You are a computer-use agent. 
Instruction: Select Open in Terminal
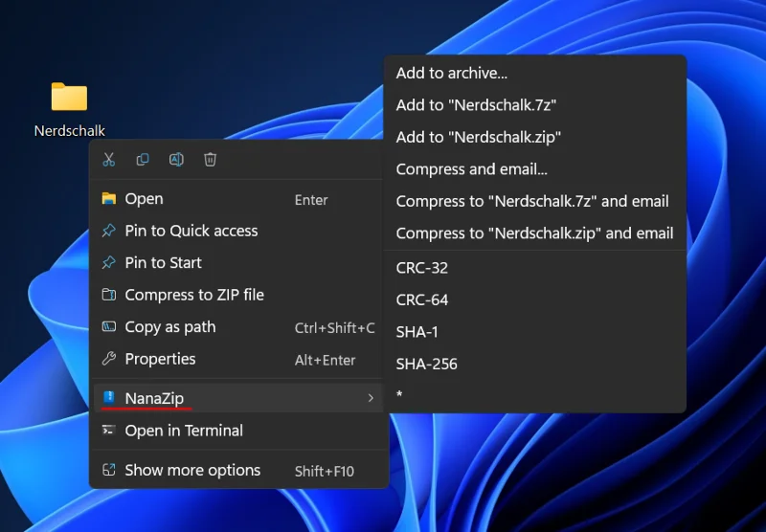[237, 431]
